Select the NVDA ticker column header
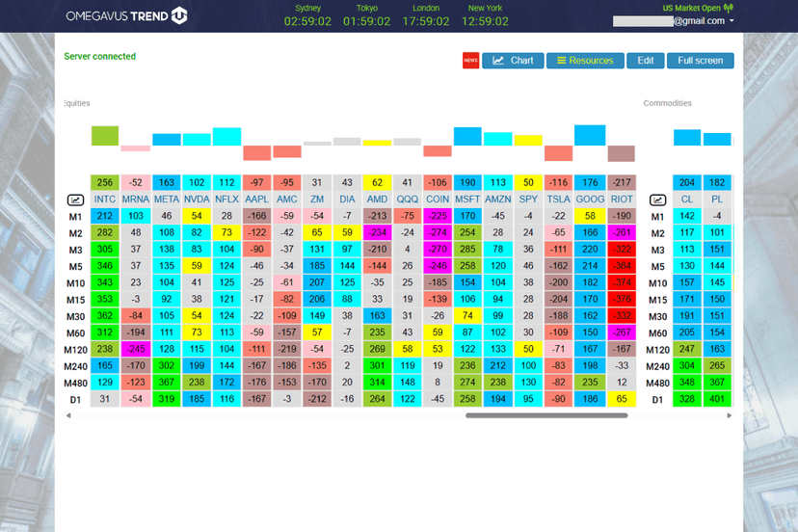 197,199
